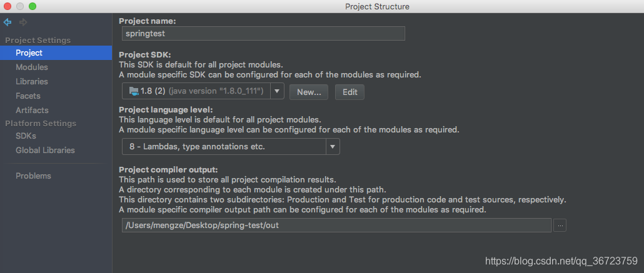The height and width of the screenshot is (273, 644).
Task: Open Global Libraries settings
Action: pyautogui.click(x=45, y=151)
